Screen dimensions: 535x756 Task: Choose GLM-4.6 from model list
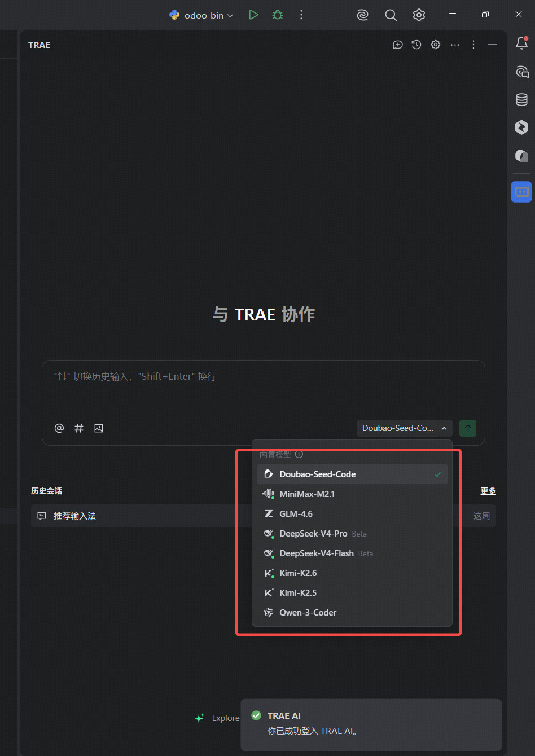[x=352, y=514]
